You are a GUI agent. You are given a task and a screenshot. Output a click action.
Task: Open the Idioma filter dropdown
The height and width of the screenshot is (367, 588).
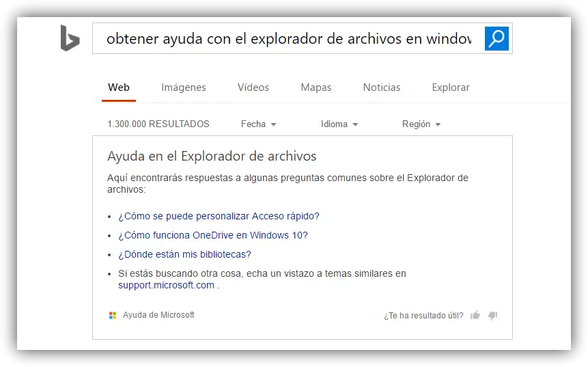pyautogui.click(x=339, y=124)
